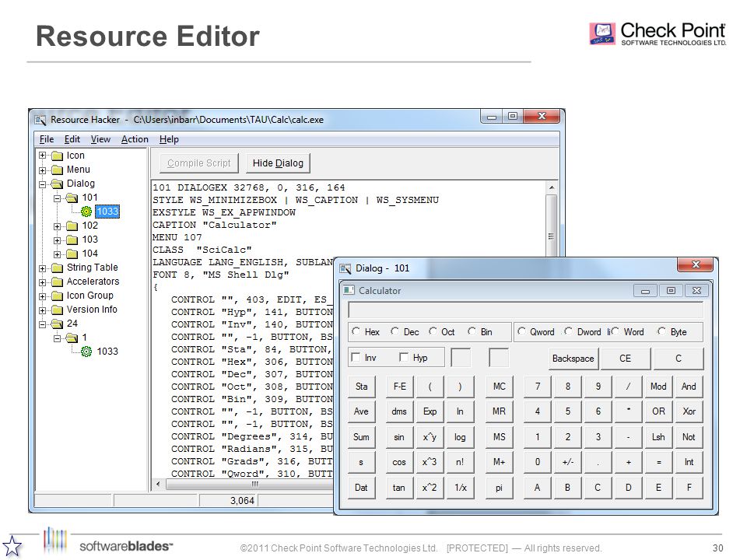
Task: Click the star icon at the slide corner
Action: pyautogui.click(x=12, y=546)
